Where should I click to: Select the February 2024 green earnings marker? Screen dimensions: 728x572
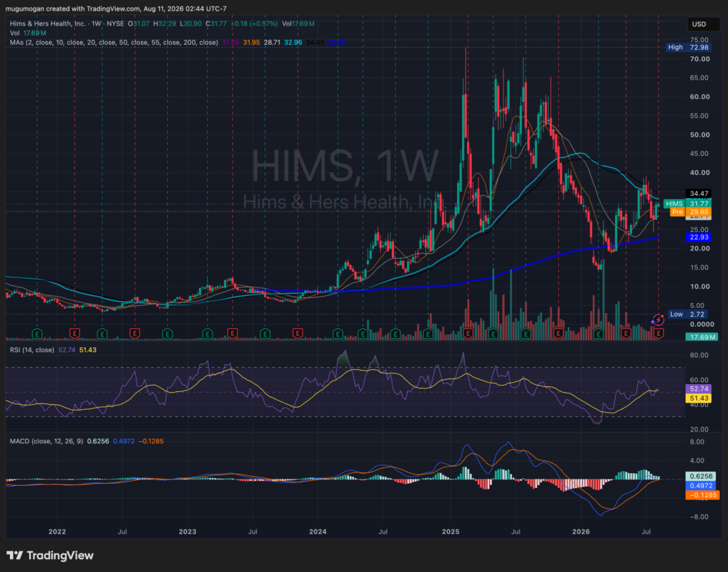[338, 333]
